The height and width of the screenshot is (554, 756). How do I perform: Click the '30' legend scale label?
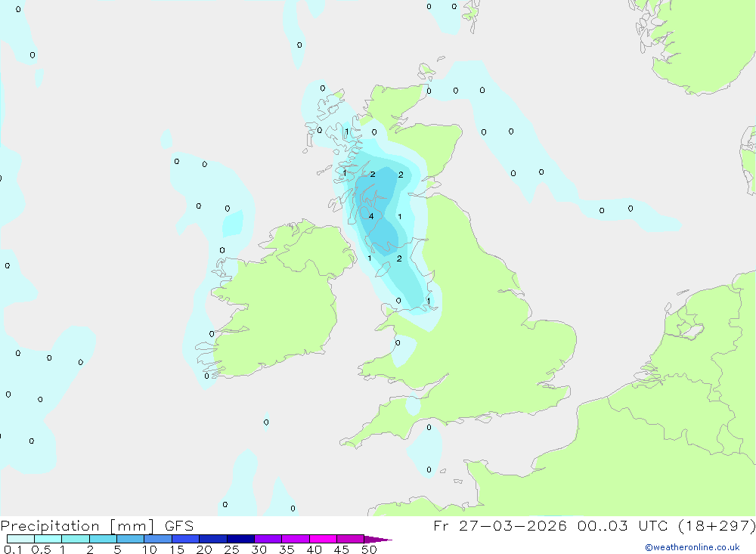click(259, 549)
